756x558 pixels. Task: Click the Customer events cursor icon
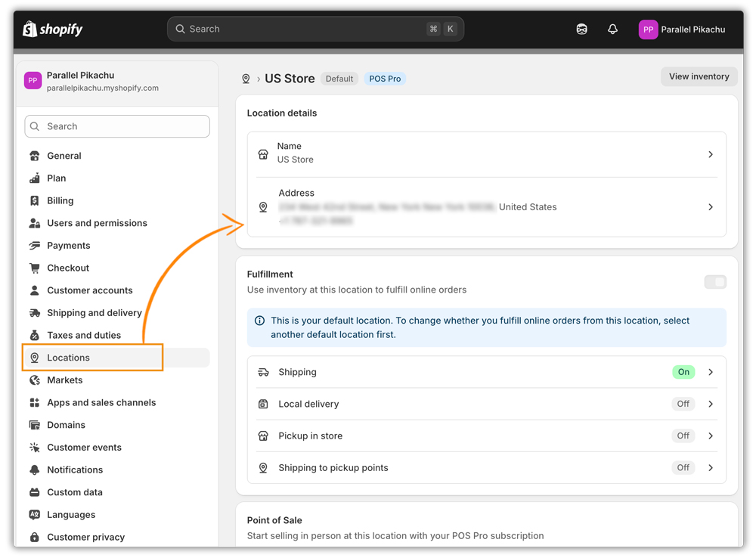[x=35, y=448]
